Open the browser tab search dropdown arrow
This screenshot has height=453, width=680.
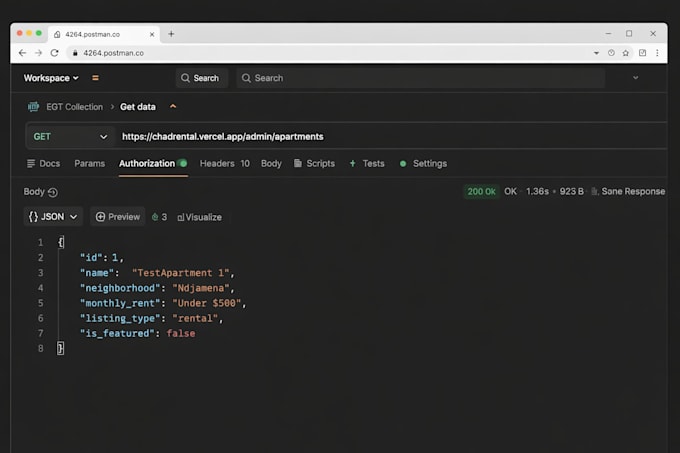596,53
